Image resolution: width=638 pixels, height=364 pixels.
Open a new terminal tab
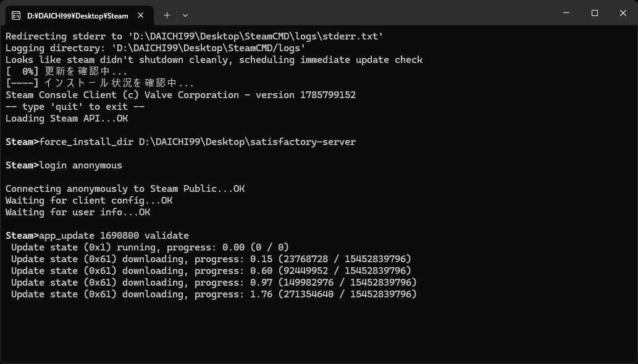coord(167,15)
